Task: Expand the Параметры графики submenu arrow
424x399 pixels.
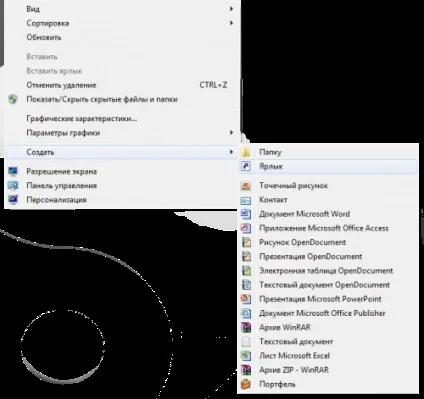Action: point(231,133)
